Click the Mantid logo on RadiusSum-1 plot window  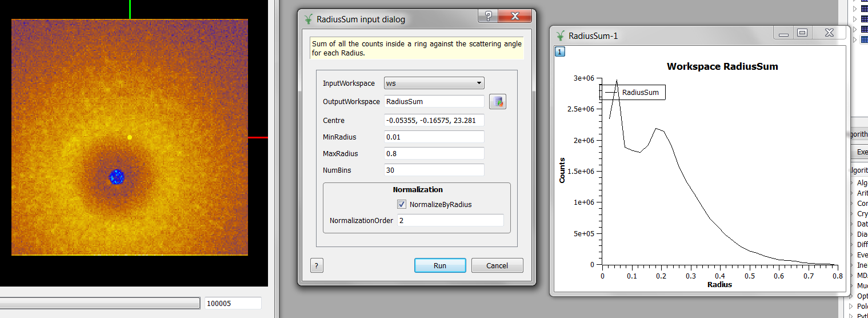pyautogui.click(x=561, y=35)
